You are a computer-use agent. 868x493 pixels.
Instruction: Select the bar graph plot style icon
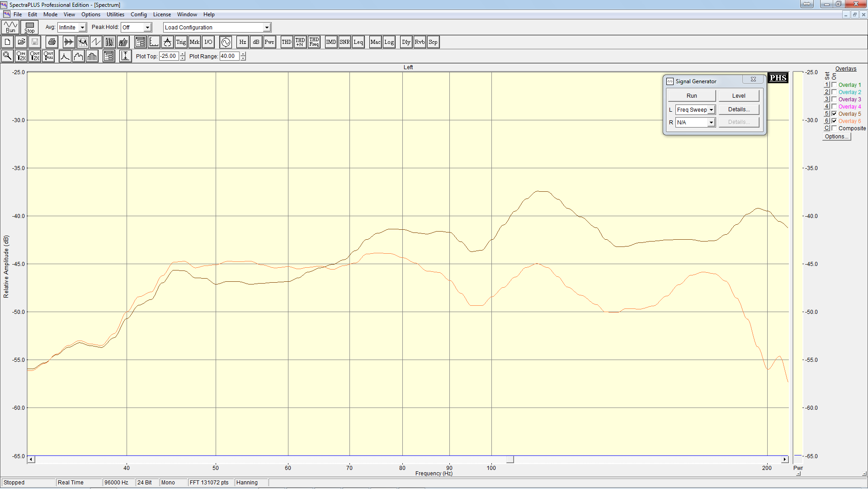pyautogui.click(x=92, y=56)
